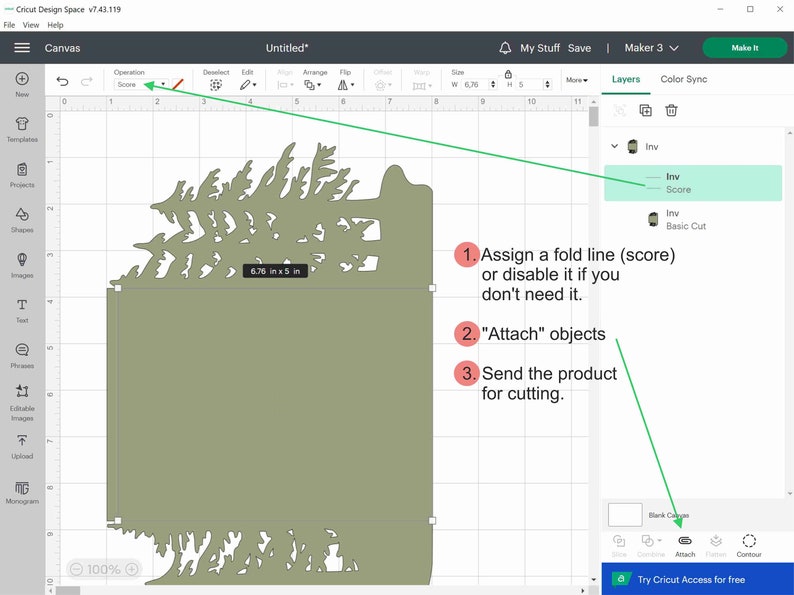Screen dimensions: 794x595
Task: Open the Phrases panel
Action: pos(22,356)
